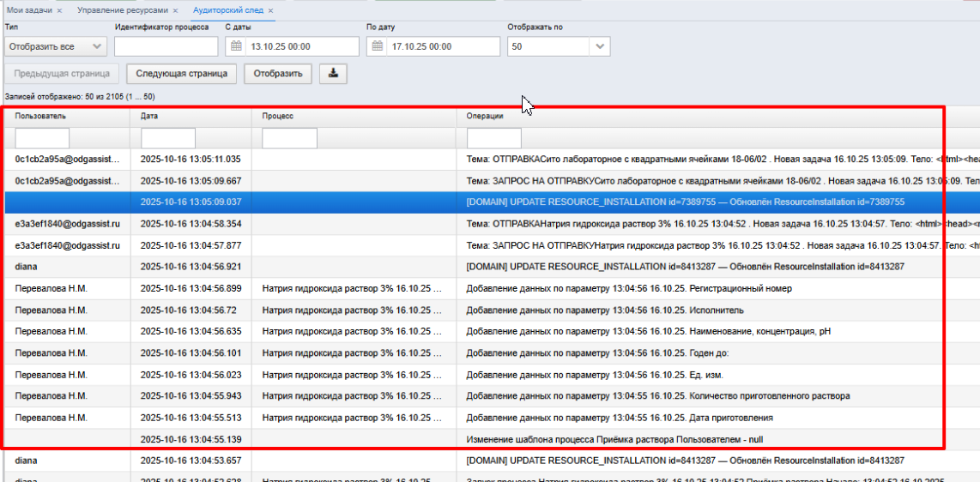
Task: Click 'Перевалова Н.М.' at 13:04:56.899
Action: point(51,288)
